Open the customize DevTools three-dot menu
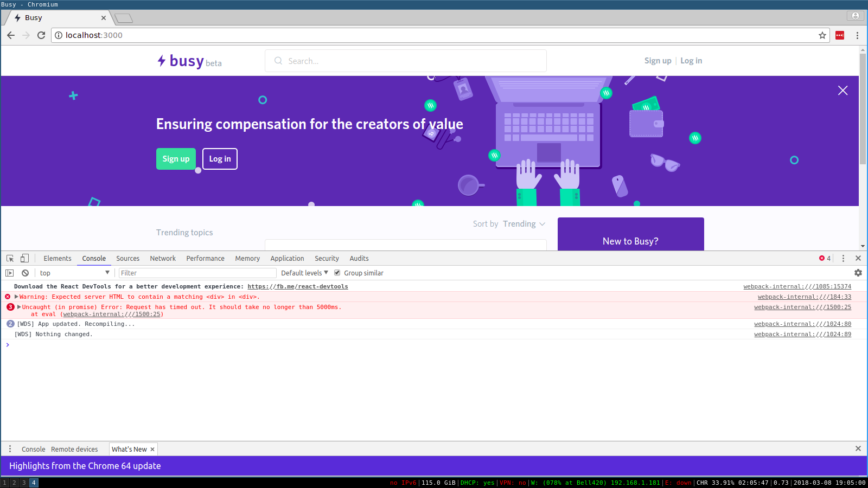 pyautogui.click(x=843, y=258)
